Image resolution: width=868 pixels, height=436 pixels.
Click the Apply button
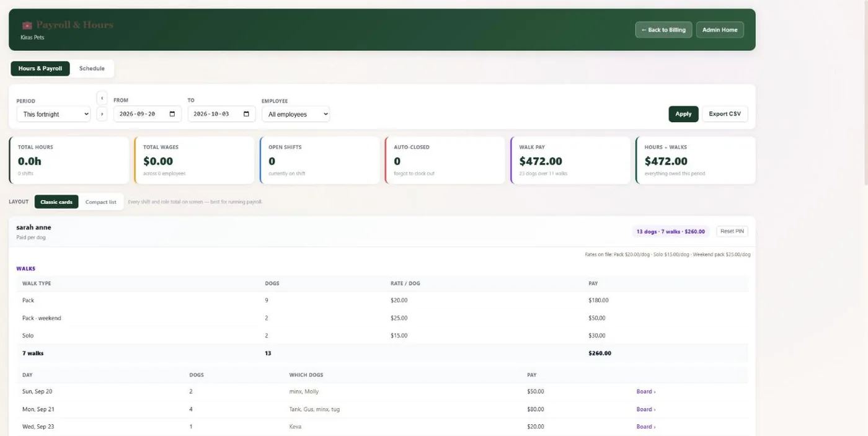click(x=683, y=114)
